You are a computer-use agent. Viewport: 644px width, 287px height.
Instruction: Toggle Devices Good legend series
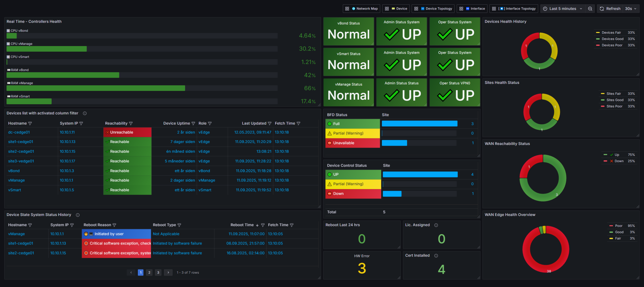pos(613,39)
